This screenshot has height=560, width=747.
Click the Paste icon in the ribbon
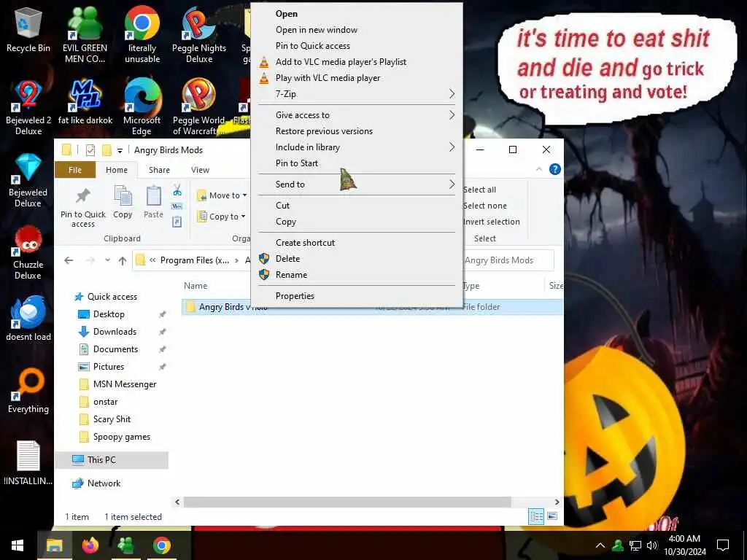153,203
